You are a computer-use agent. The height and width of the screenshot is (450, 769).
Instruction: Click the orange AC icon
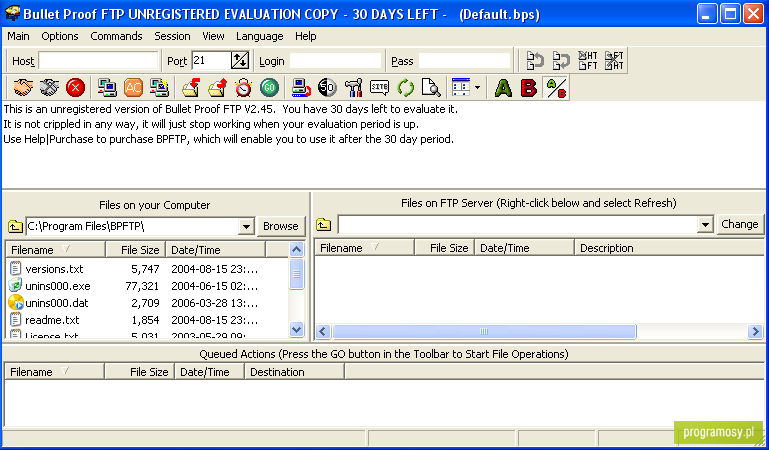(133, 88)
